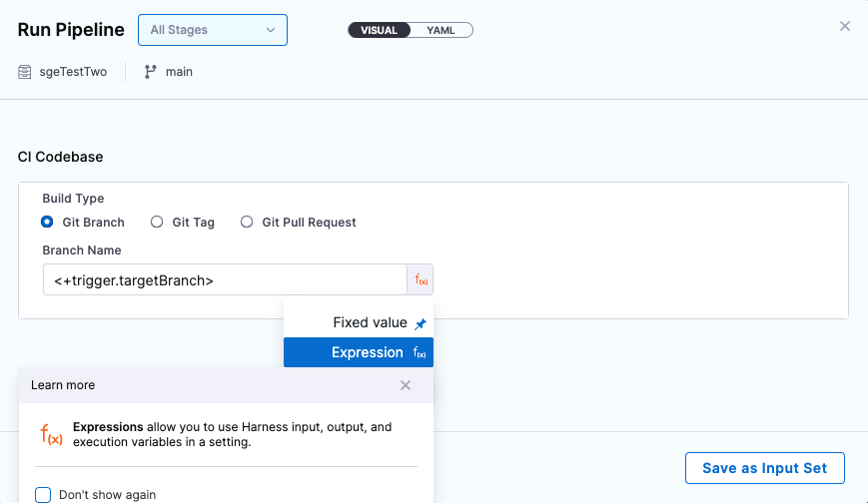
Task: Choose the Git Tag radio option
Action: [157, 223]
